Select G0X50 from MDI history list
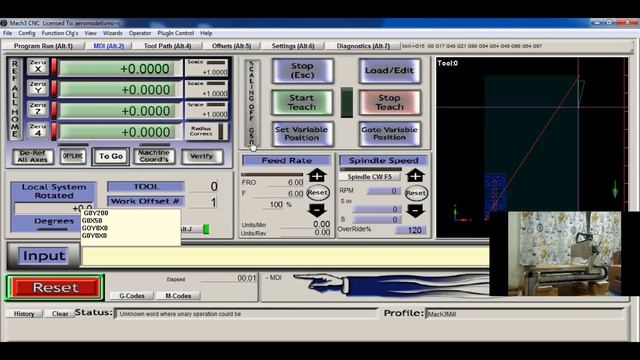Image resolution: width=640 pixels, height=360 pixels. click(x=92, y=220)
